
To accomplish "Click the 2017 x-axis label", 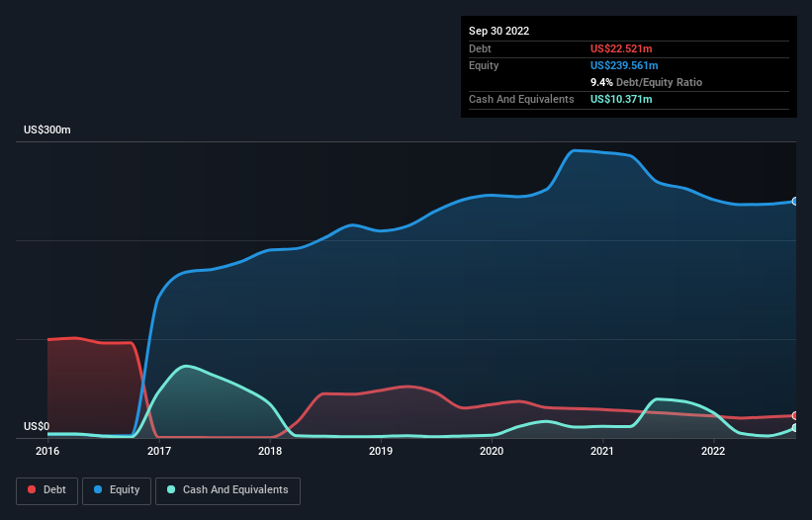I will 159,451.
